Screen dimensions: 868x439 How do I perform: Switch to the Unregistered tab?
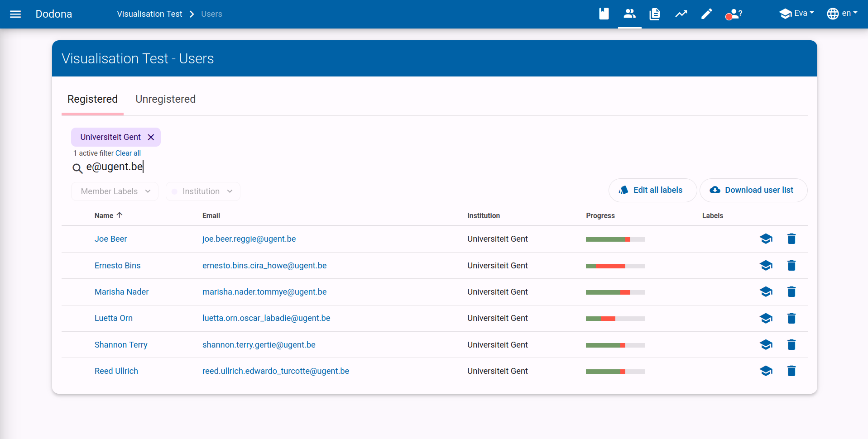[x=165, y=99]
